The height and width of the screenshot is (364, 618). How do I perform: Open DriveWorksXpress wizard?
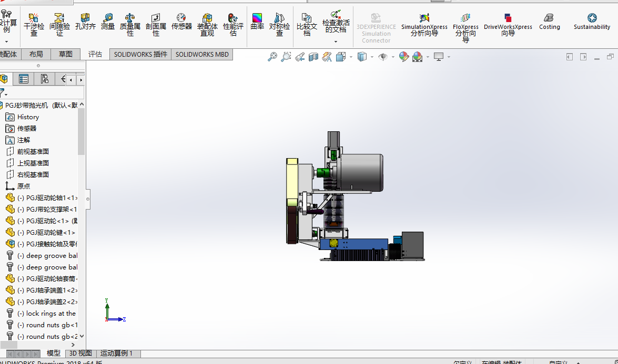[x=508, y=24]
